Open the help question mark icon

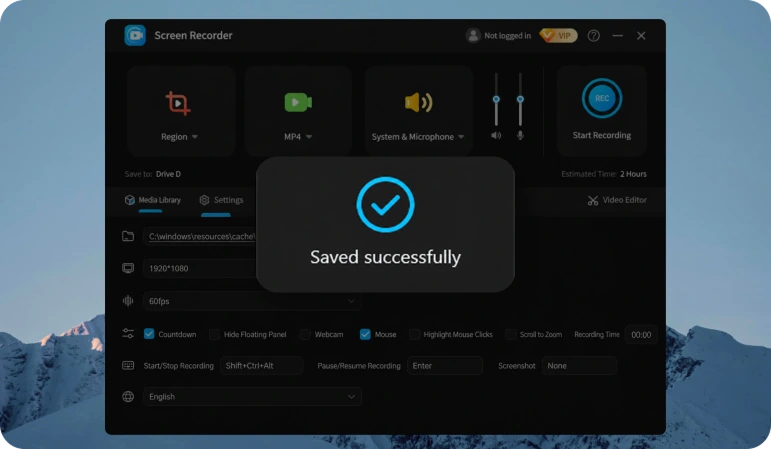pos(593,35)
